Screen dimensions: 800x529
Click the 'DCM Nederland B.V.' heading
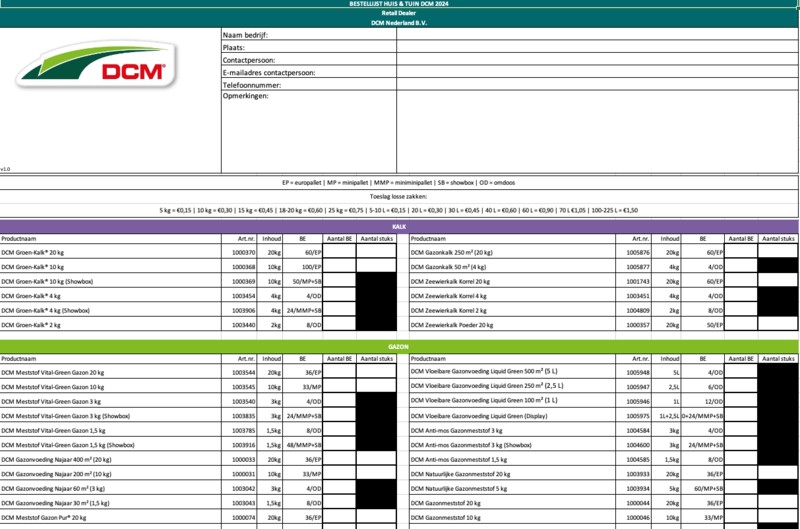pos(398,23)
